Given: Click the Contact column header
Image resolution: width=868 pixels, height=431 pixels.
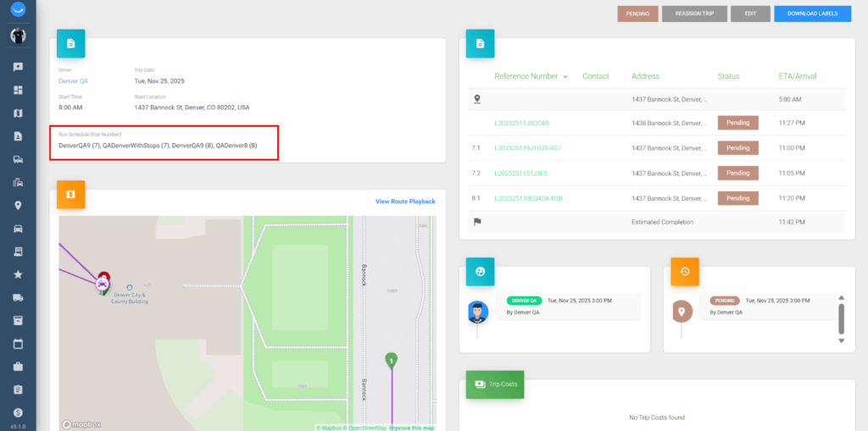Looking at the screenshot, I should (596, 76).
